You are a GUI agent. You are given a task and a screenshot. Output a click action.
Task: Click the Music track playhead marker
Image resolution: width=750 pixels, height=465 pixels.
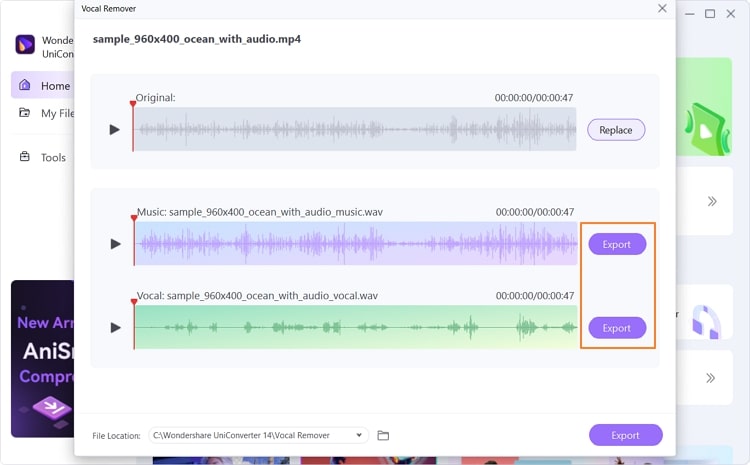(134, 218)
